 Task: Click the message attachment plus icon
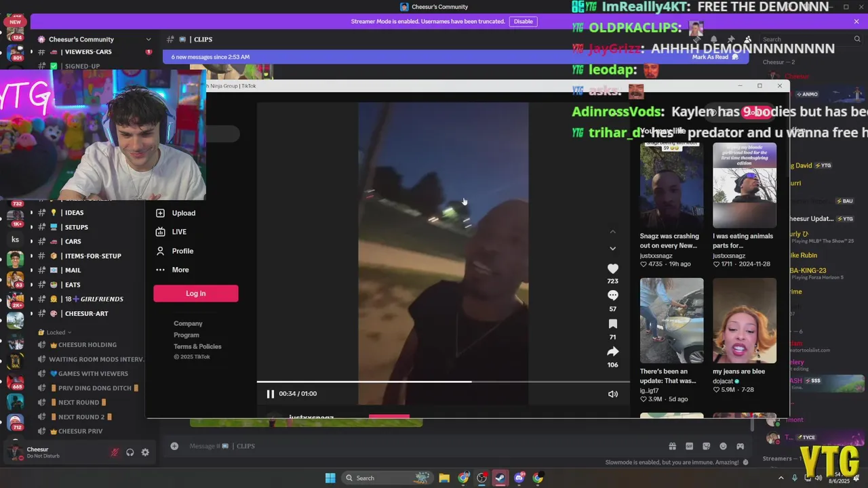174,446
